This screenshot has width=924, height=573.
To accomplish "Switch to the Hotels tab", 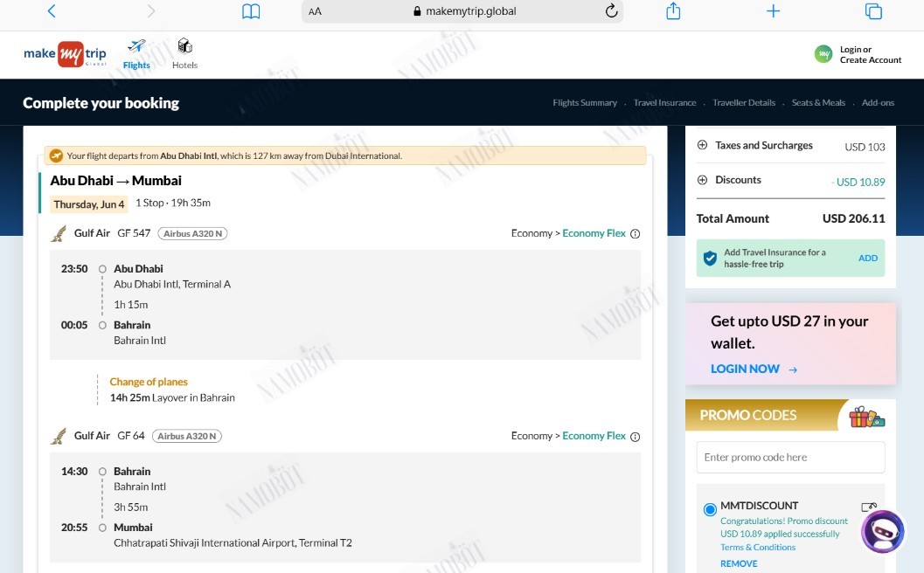I will tap(185, 54).
